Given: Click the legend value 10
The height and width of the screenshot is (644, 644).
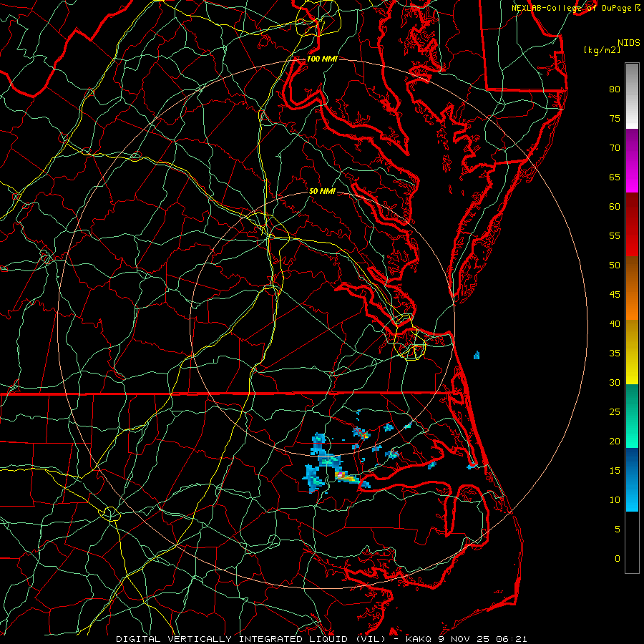Looking at the screenshot, I should 615,500.
